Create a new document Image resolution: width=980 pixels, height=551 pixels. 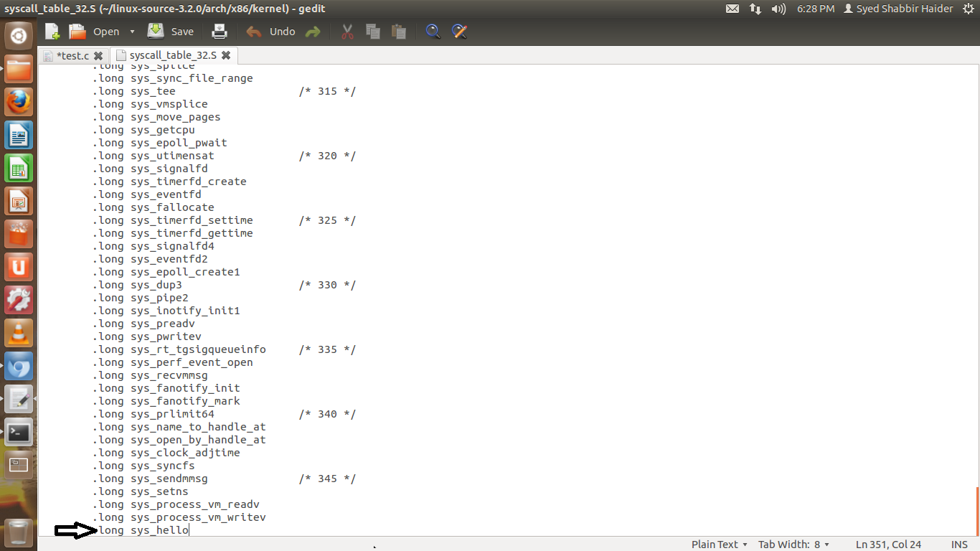[51, 31]
